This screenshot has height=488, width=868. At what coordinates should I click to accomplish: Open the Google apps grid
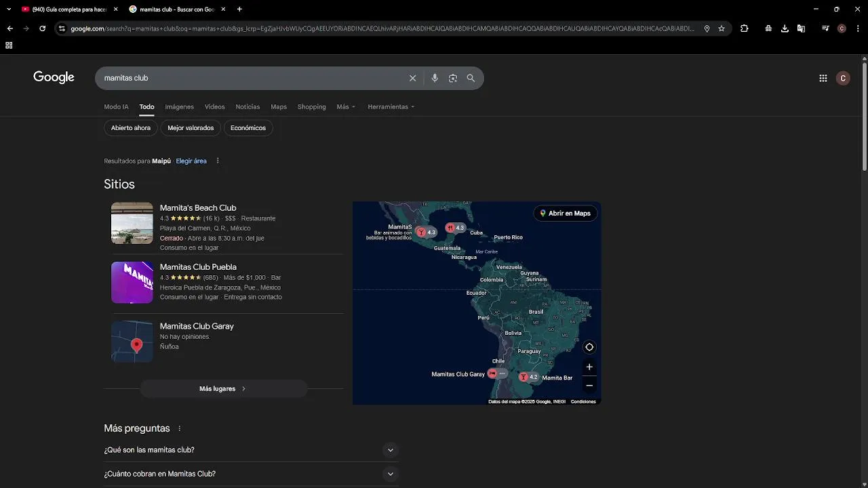coord(823,78)
